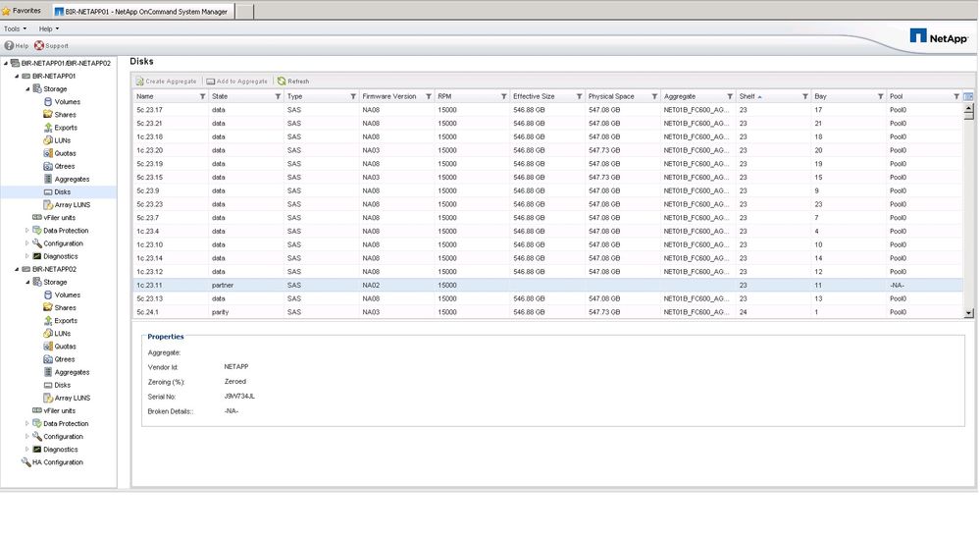The image size is (980, 537).
Task: Open the RPM column filter
Action: [504, 96]
